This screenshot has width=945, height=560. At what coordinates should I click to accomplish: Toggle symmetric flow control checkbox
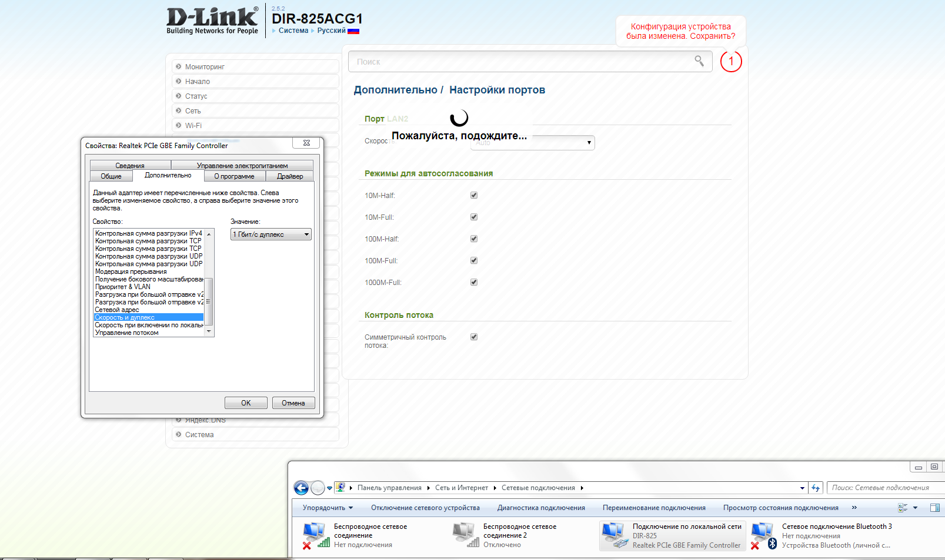click(474, 337)
